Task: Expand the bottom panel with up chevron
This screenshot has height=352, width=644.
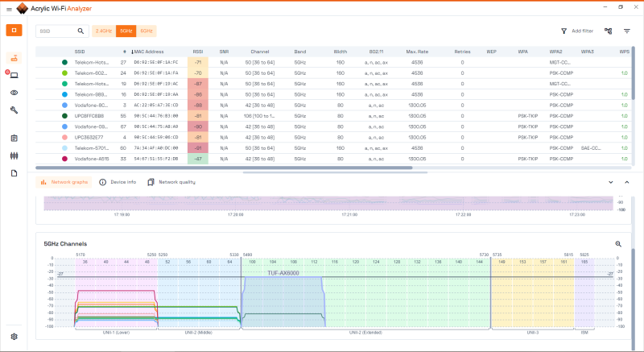Action: click(627, 182)
